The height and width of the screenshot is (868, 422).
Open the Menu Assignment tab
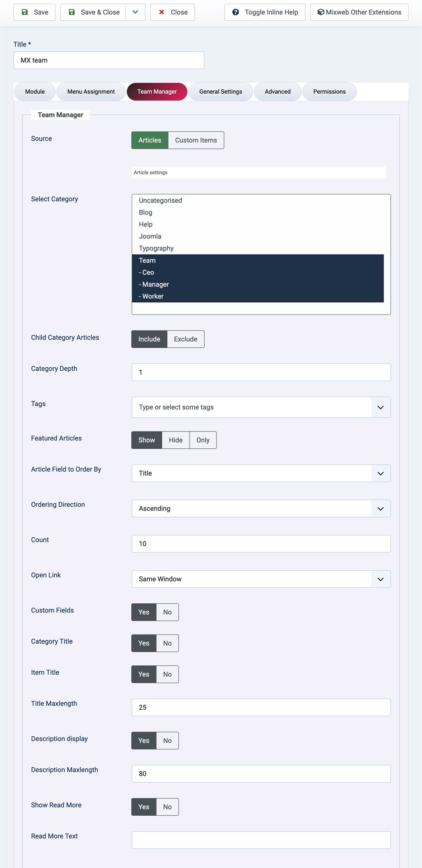click(x=91, y=92)
